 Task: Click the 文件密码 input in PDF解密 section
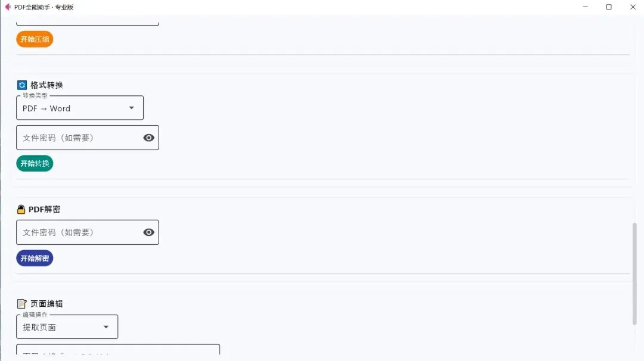(x=78, y=232)
